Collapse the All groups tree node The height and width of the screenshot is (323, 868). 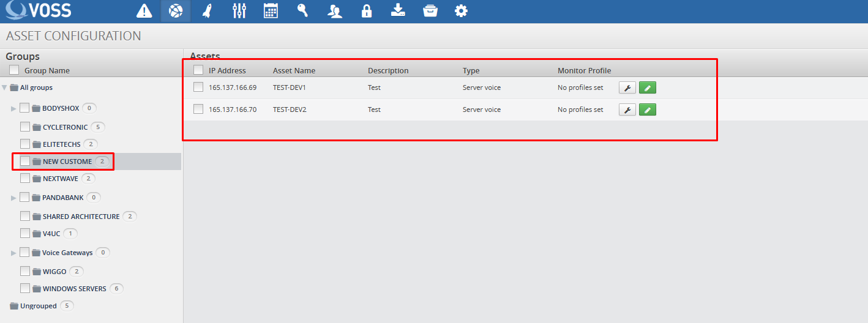(x=5, y=87)
